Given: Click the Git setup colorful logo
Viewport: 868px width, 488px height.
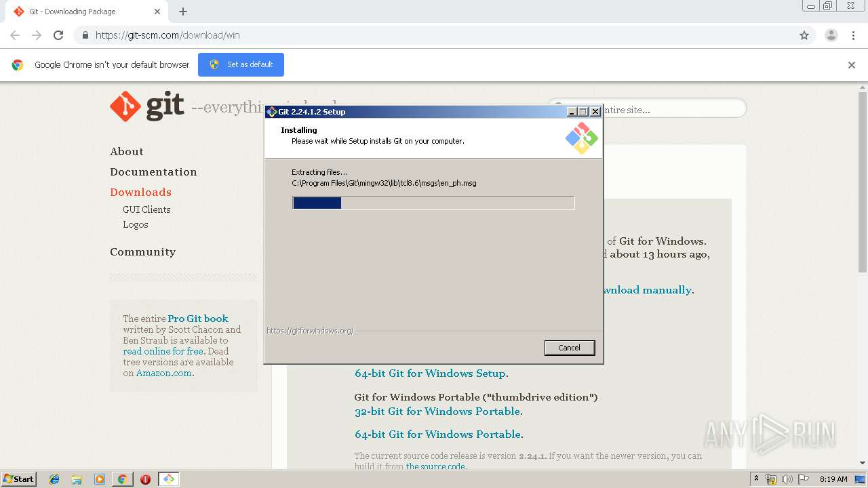Looking at the screenshot, I should click(581, 138).
